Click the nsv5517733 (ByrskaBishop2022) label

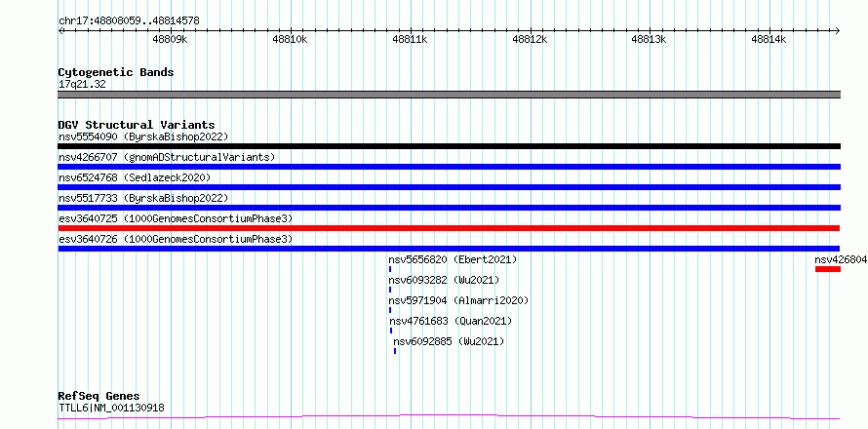142,198
